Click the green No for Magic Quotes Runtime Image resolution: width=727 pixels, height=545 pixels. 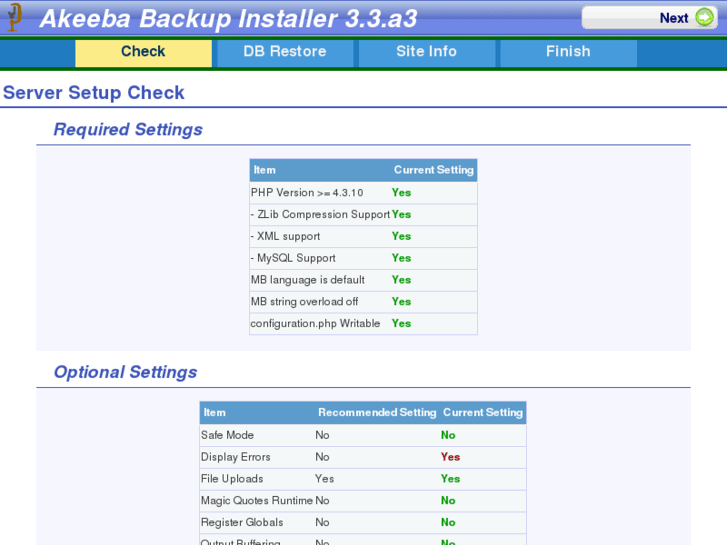coord(448,500)
